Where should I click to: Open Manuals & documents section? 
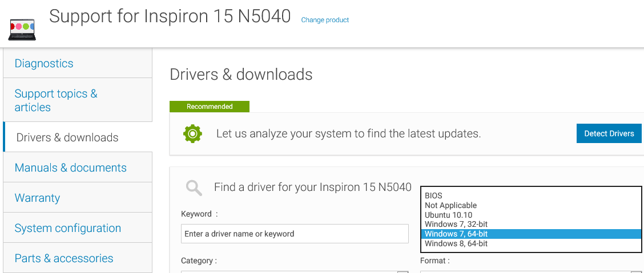(x=78, y=168)
